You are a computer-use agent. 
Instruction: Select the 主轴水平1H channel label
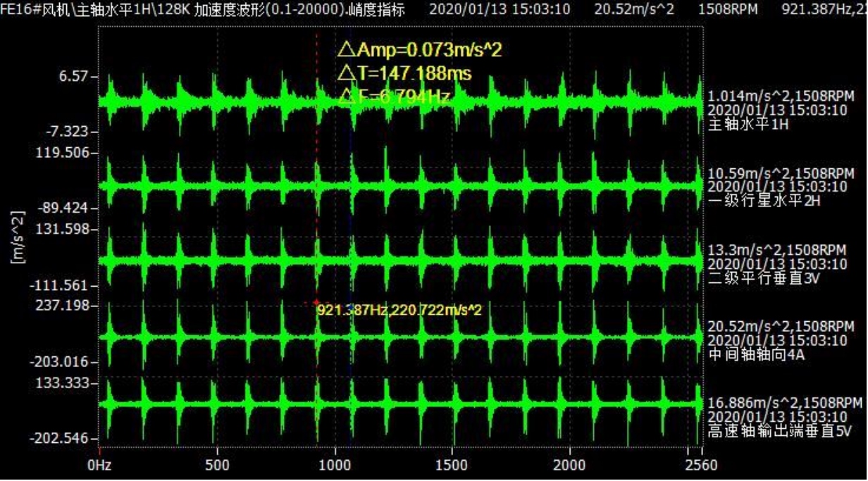[748, 124]
